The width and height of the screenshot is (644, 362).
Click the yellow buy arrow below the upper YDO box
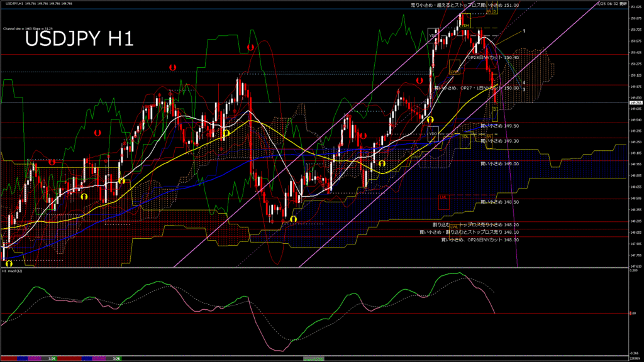pyautogui.click(x=430, y=119)
